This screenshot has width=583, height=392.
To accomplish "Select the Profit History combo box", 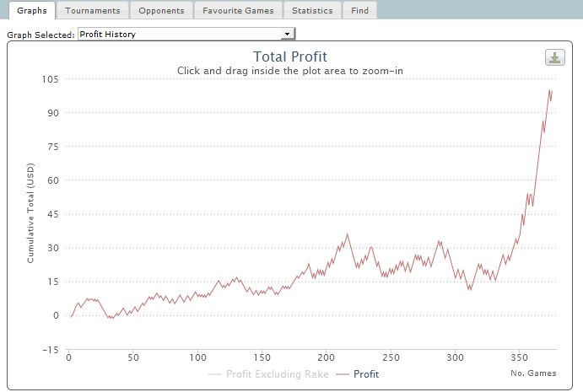I will click(186, 34).
